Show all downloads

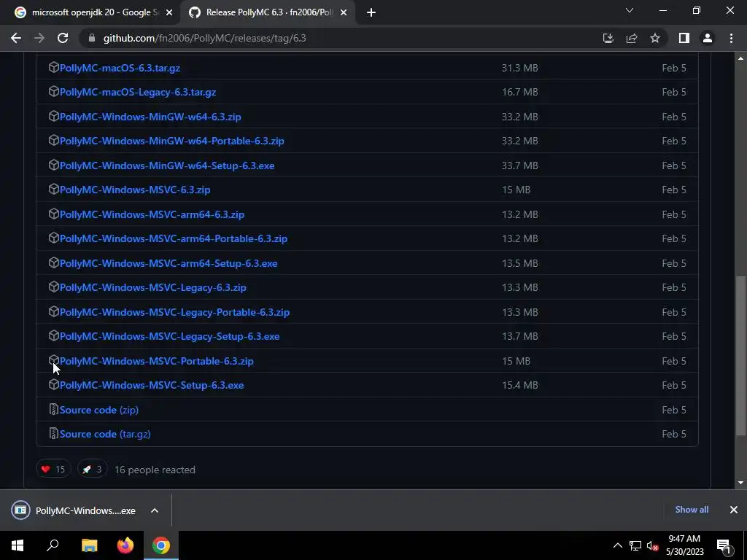click(x=692, y=510)
